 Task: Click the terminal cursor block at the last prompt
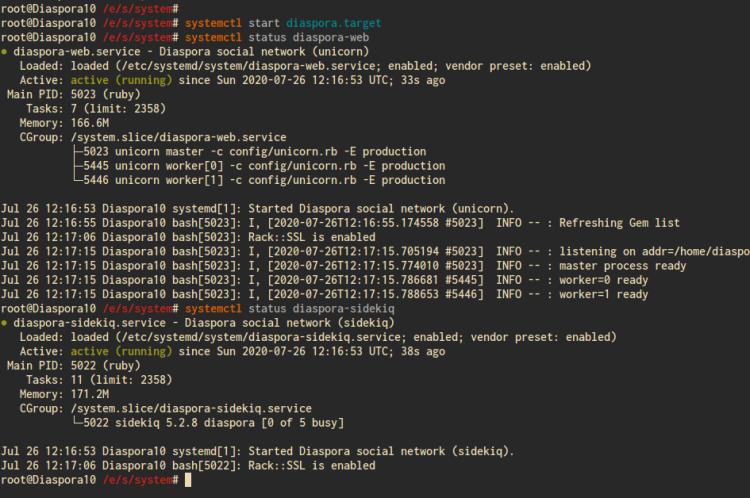coord(188,480)
